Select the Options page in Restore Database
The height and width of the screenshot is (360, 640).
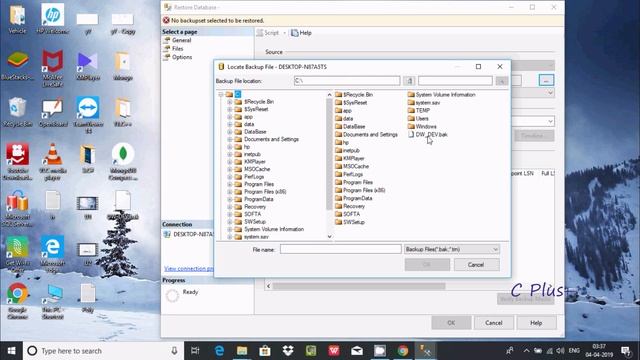click(182, 57)
